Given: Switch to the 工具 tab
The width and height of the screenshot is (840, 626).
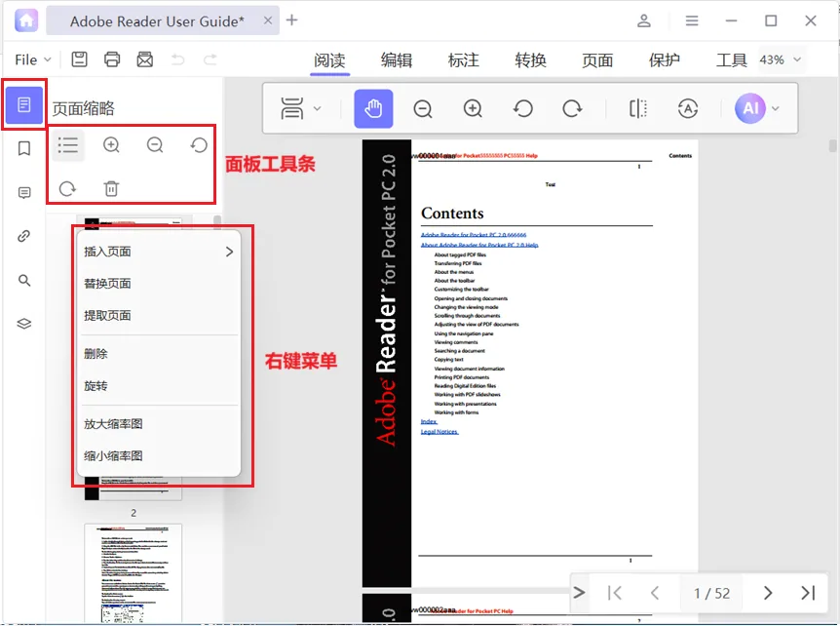Looking at the screenshot, I should (731, 60).
